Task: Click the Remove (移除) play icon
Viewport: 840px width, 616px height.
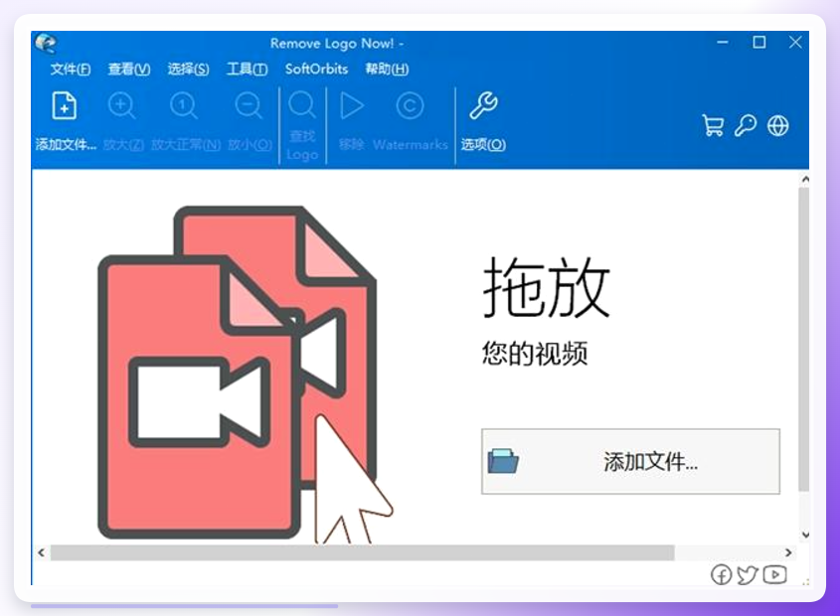Action: pyautogui.click(x=352, y=105)
